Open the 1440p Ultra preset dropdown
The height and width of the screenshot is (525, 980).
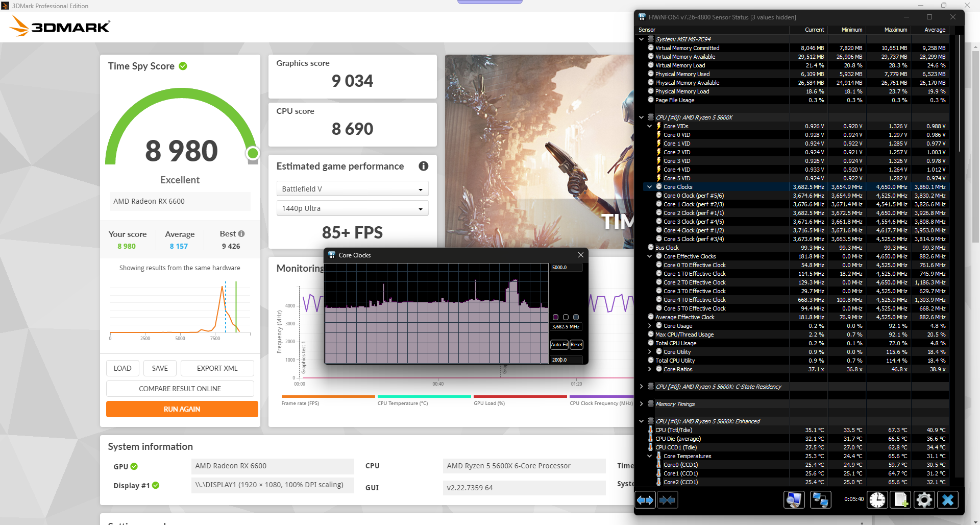tap(352, 208)
